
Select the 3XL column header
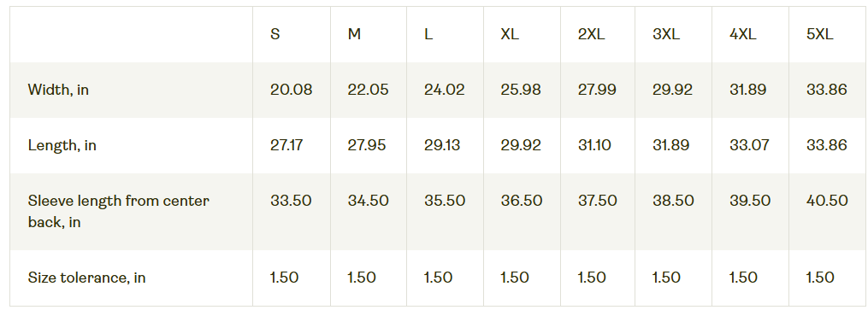pyautogui.click(x=666, y=34)
